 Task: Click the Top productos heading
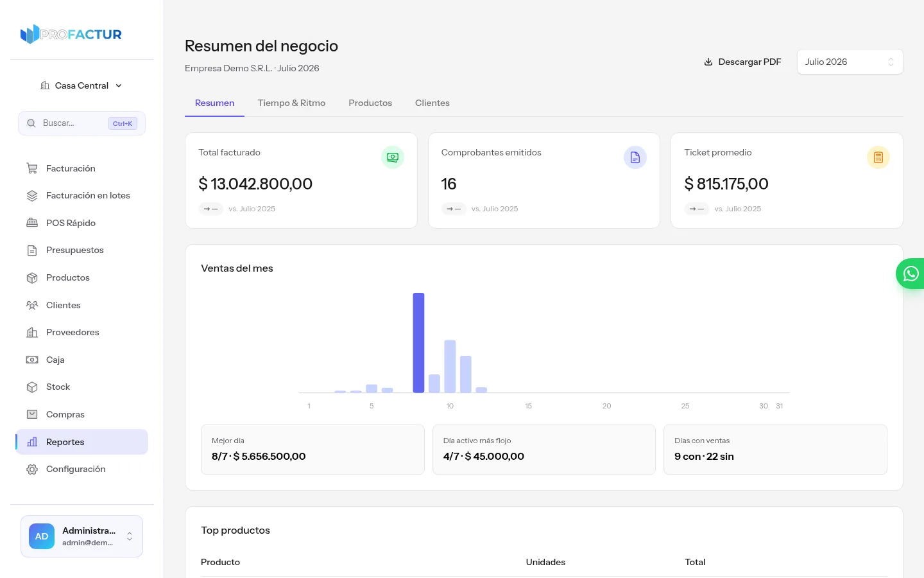click(235, 530)
